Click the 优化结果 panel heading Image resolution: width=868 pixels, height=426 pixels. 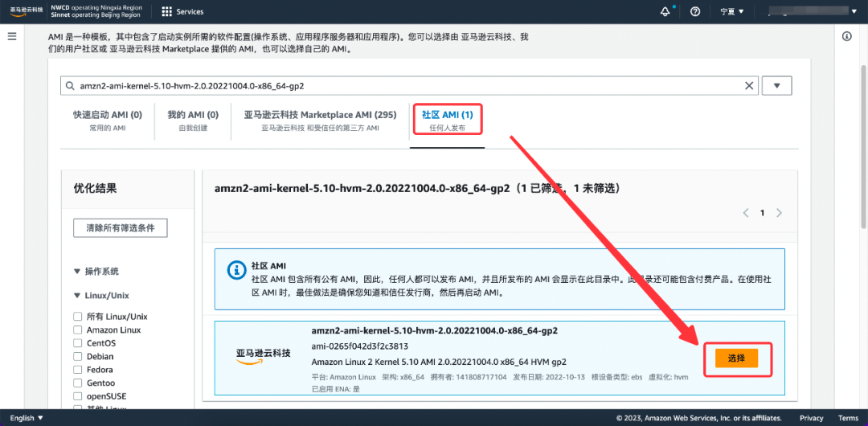click(x=95, y=188)
